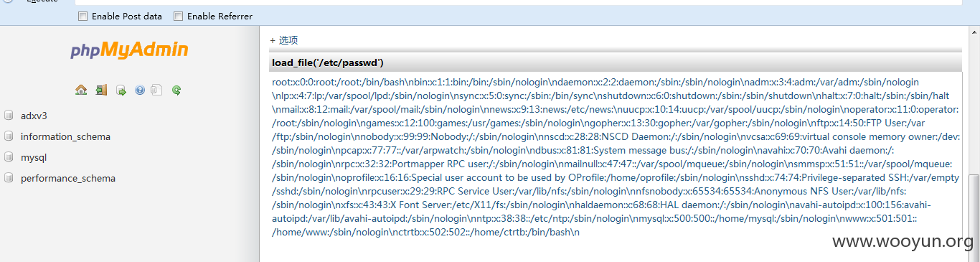Viewport: 980px width, 262px height.
Task: Enable the Referrer checkbox
Action: (x=179, y=16)
